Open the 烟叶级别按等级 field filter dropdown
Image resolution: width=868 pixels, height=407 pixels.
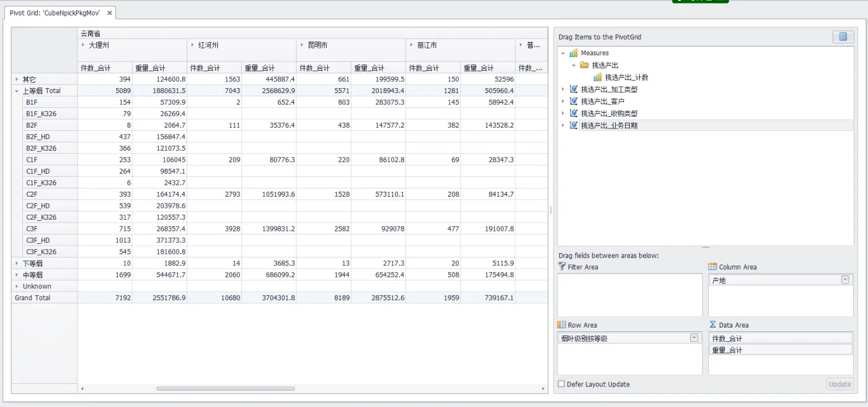(x=694, y=338)
